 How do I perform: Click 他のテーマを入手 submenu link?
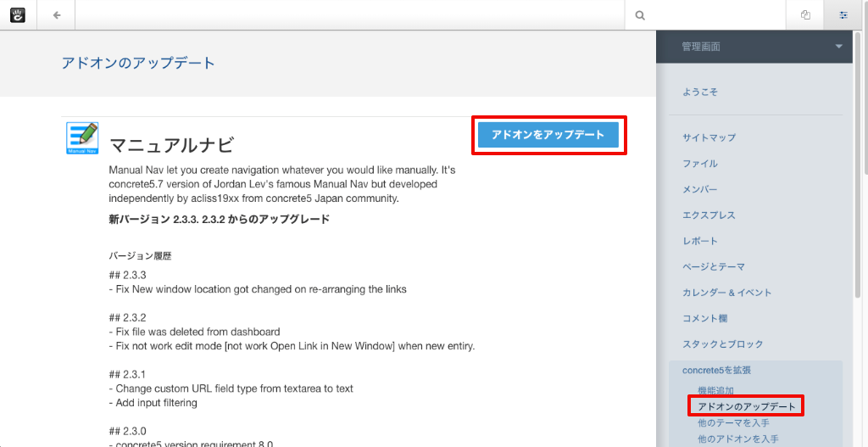(x=733, y=423)
